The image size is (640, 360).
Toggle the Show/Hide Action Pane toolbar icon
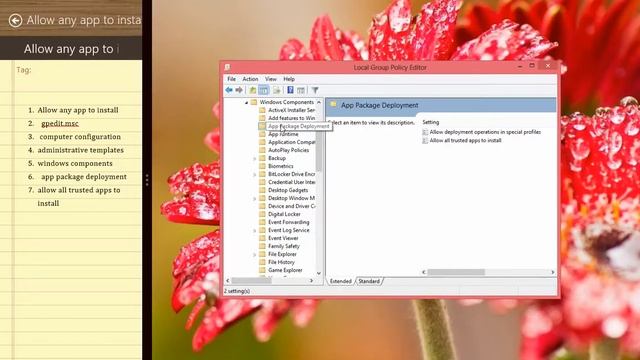pyautogui.click(x=301, y=90)
